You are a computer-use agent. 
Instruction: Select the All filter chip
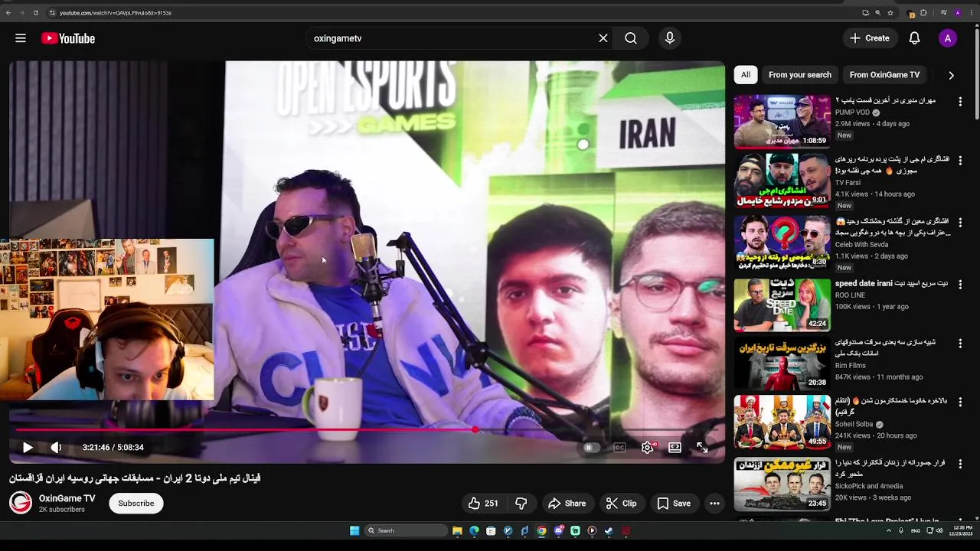[746, 75]
